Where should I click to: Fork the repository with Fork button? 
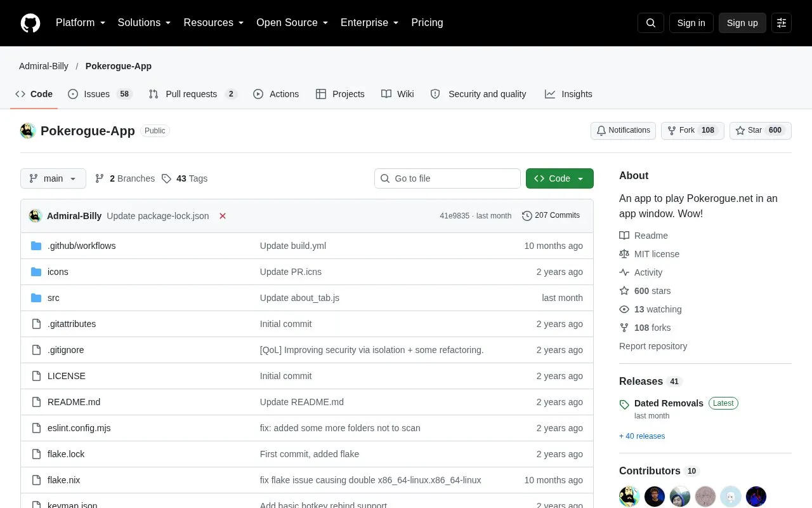tap(692, 131)
